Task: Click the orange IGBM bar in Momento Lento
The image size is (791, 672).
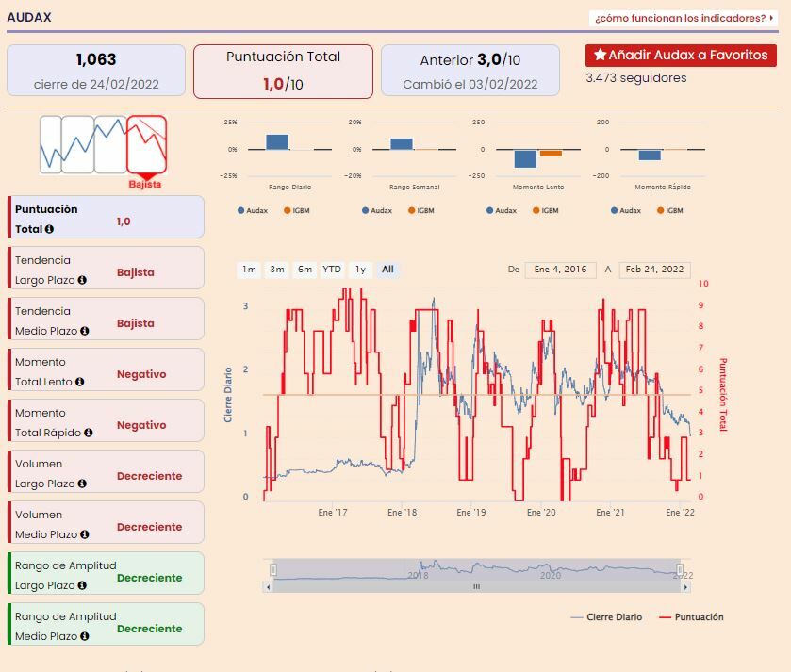Action: click(x=551, y=154)
